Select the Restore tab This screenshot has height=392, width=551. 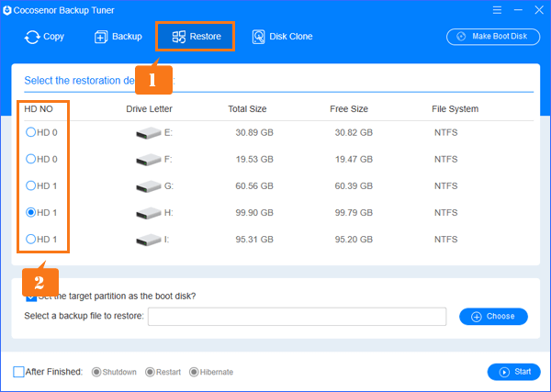pyautogui.click(x=196, y=36)
